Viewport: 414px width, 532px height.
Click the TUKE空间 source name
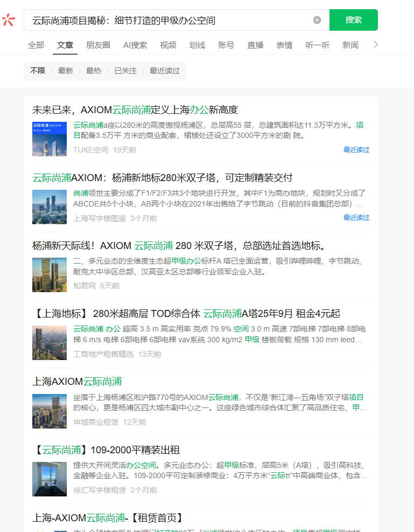click(x=91, y=150)
